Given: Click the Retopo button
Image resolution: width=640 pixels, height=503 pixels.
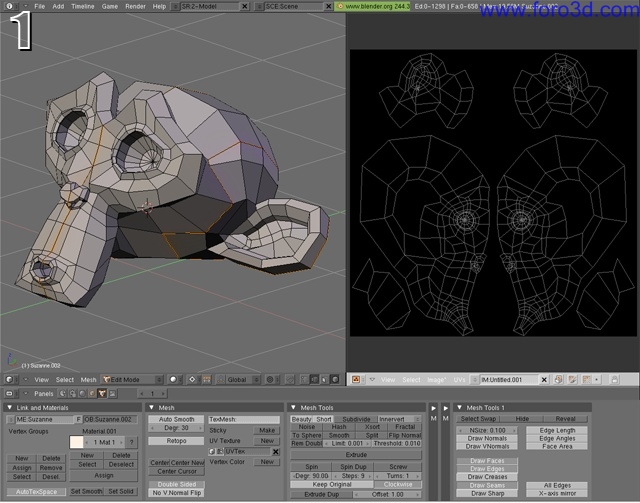Looking at the screenshot, I should click(176, 441).
